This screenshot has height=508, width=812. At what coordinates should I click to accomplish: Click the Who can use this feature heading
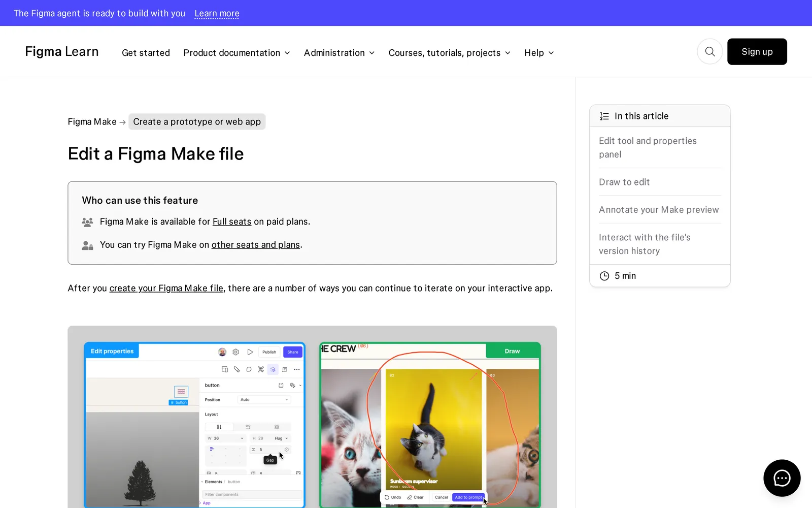click(140, 201)
